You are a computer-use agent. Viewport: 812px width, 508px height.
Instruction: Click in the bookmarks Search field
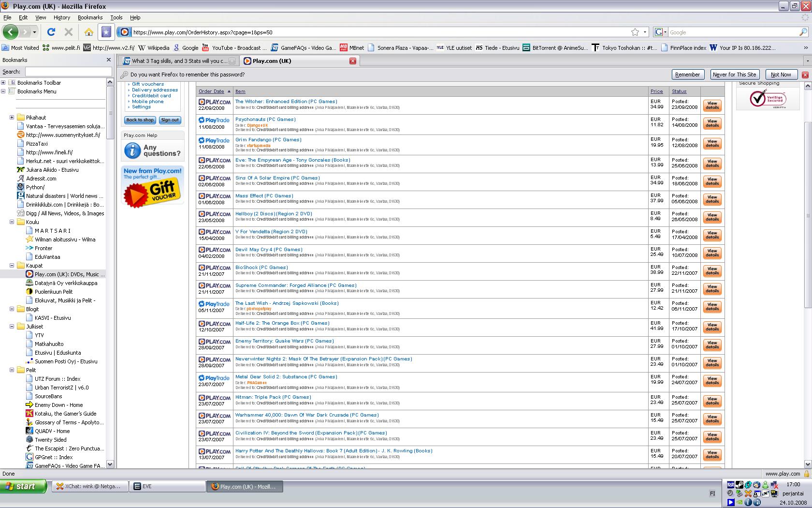click(68, 72)
